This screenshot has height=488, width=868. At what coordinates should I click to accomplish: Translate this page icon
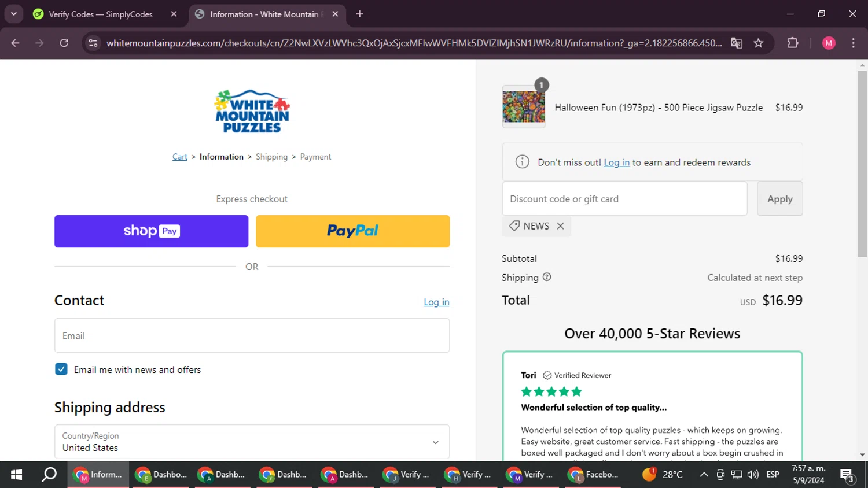tap(736, 43)
